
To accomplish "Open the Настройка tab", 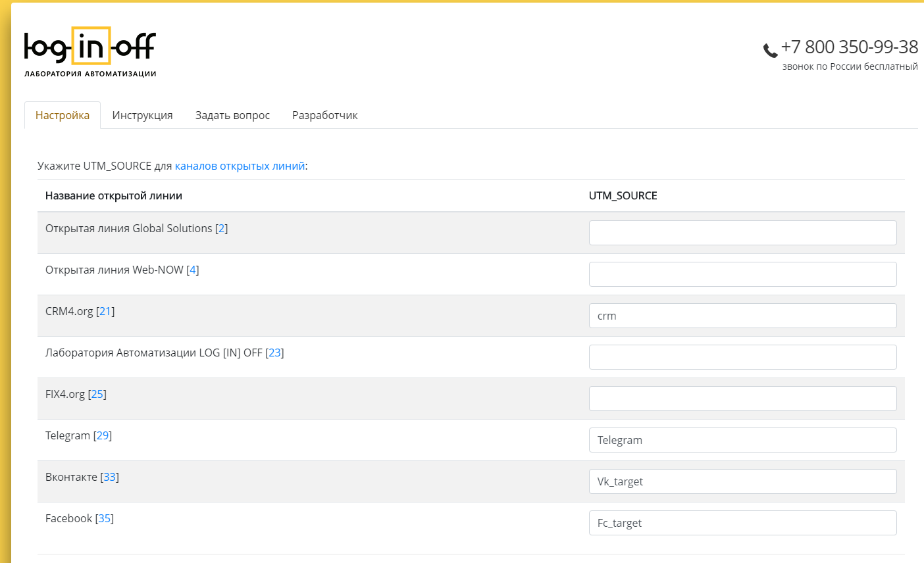I will pos(63,115).
